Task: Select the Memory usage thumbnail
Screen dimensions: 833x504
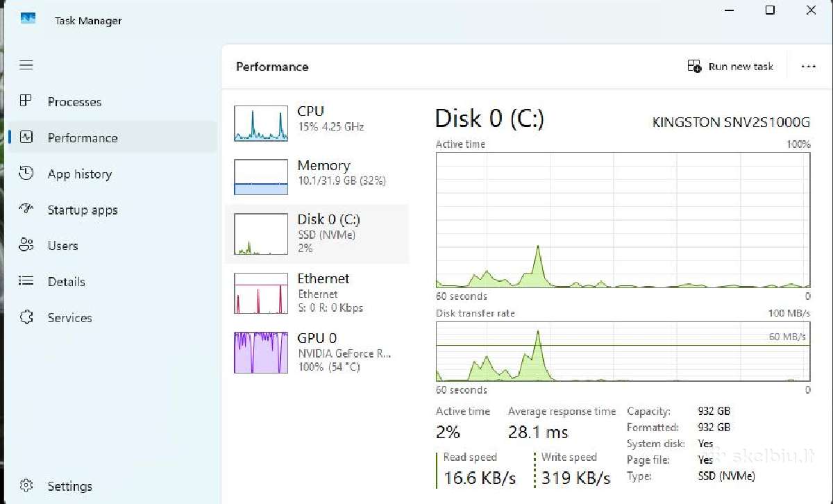Action: 261,177
